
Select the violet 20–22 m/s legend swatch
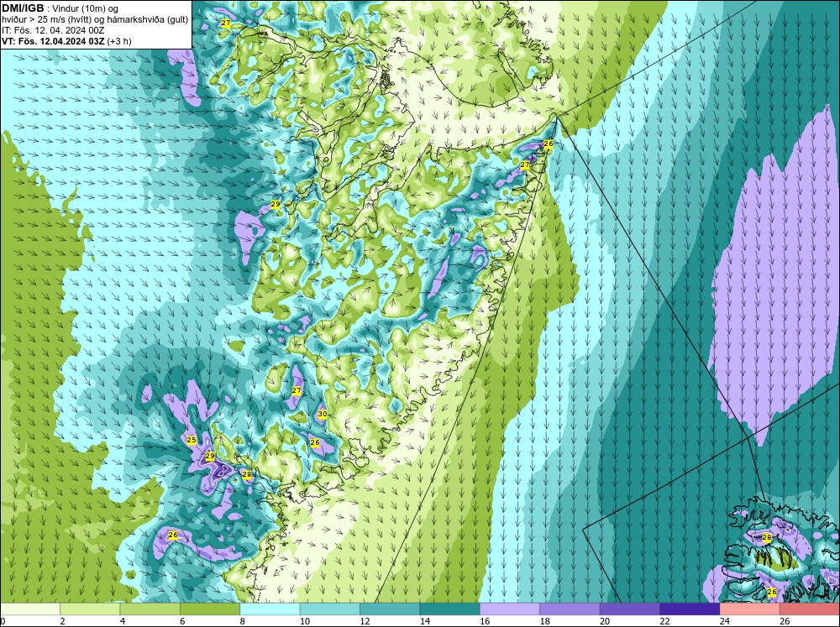tap(630, 609)
